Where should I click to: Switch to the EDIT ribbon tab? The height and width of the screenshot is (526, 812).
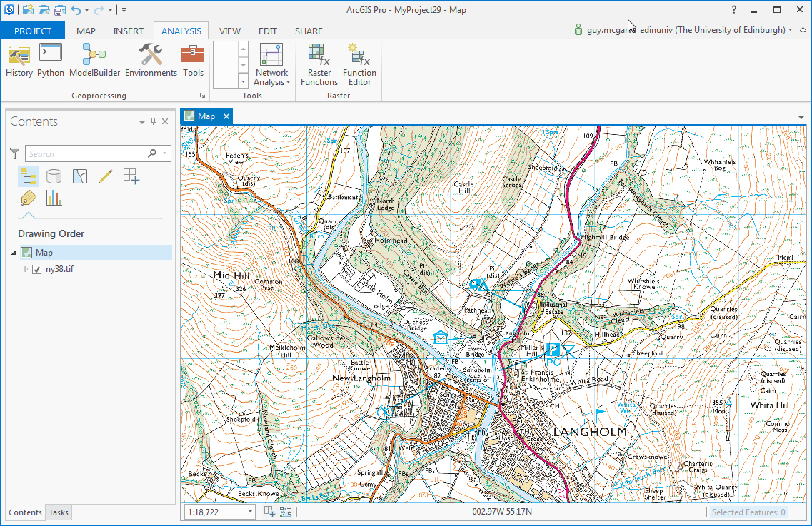click(268, 31)
